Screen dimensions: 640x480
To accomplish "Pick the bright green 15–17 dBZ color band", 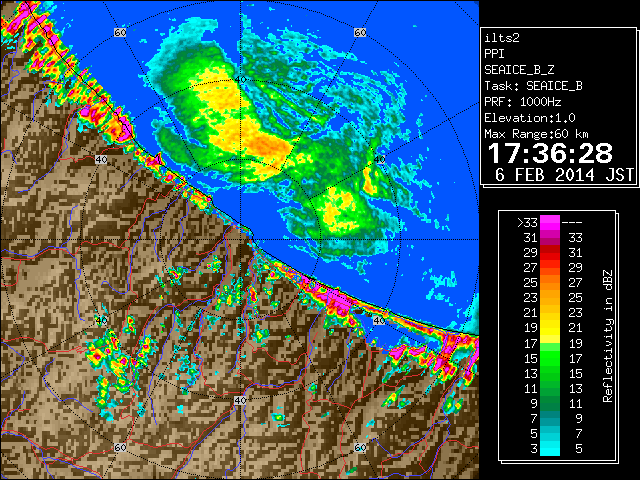I will (x=550, y=358).
